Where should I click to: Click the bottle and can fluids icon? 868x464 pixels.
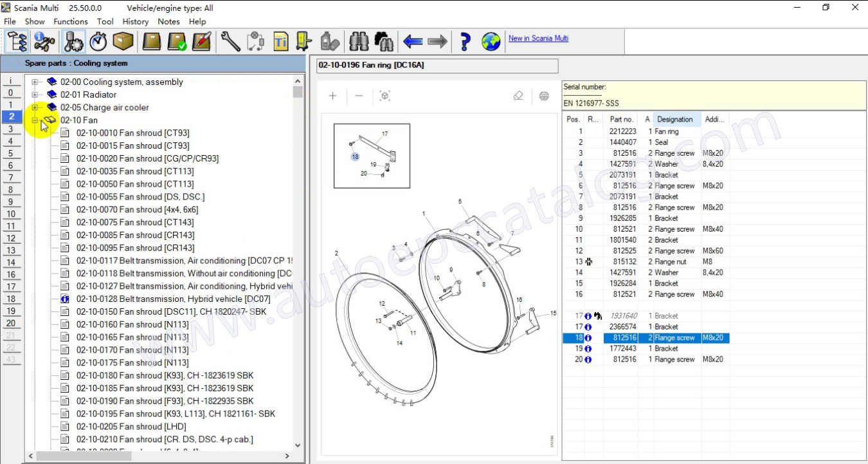coord(329,42)
